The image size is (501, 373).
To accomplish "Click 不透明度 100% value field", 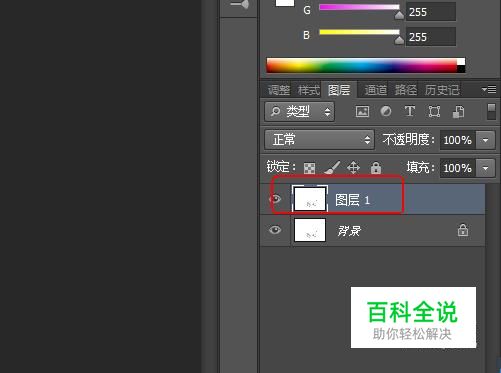I will [458, 140].
